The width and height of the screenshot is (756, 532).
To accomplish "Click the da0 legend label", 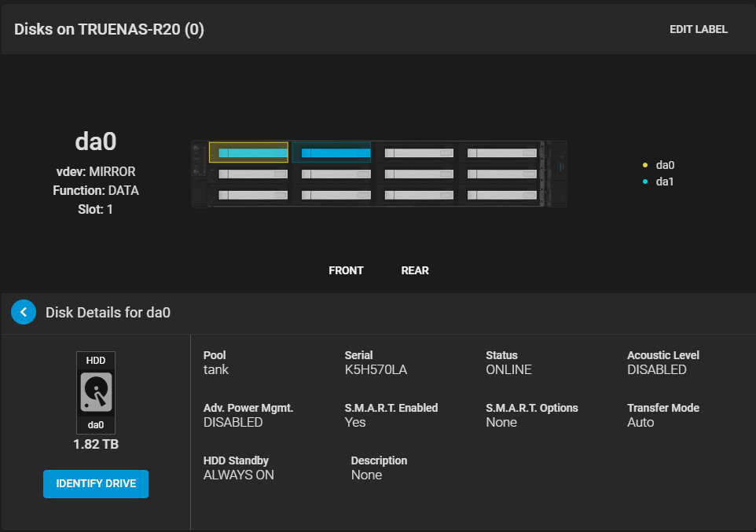I will (x=665, y=165).
